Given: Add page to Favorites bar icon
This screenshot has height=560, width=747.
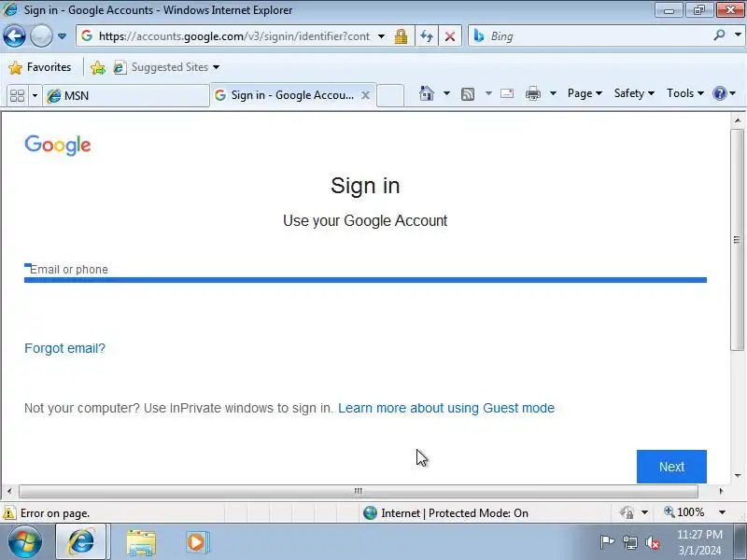Looking at the screenshot, I should (x=98, y=67).
